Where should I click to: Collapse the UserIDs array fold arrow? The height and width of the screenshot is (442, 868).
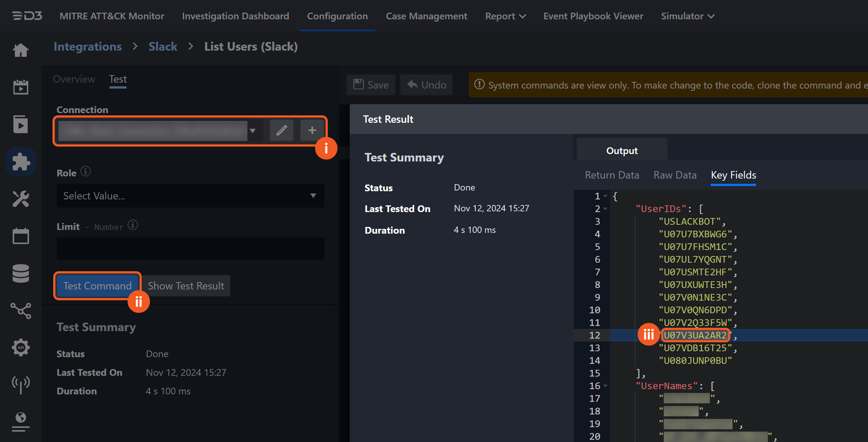[606, 209]
